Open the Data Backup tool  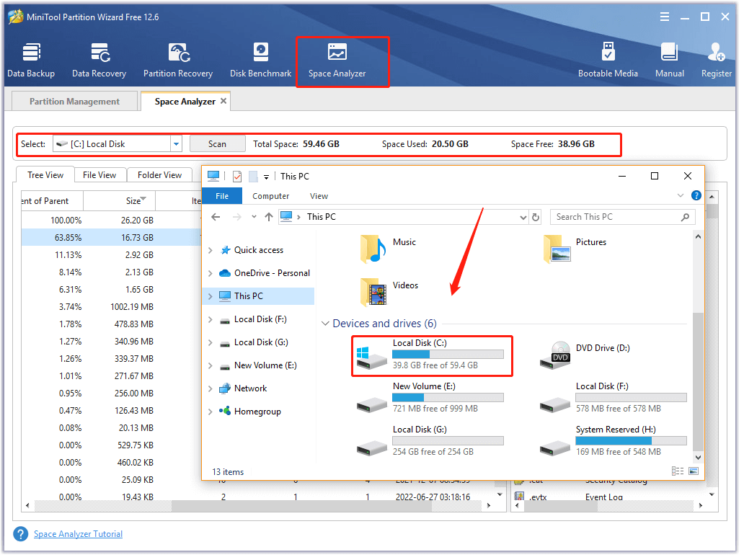(31, 58)
